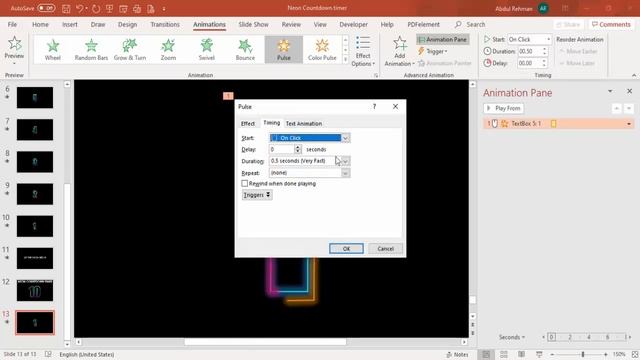640x360 pixels.
Task: Open Animation Pane options dropdown arrow
Action: tap(610, 91)
